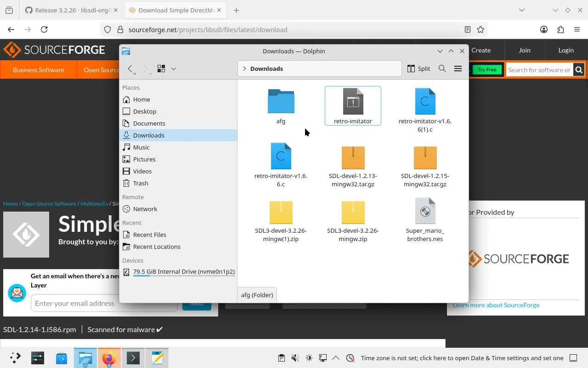Expand hidden system tray icons

[336, 358]
